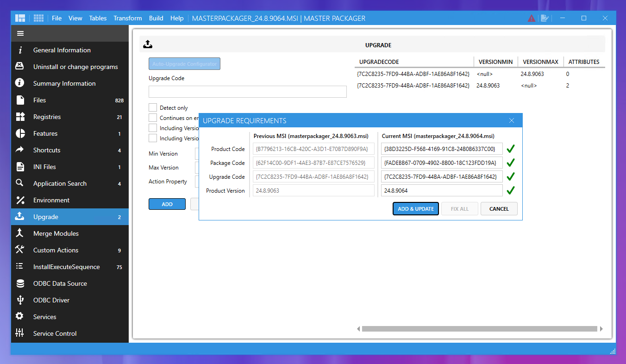Click the Product Version green checkmark
The height and width of the screenshot is (364, 626).
[x=511, y=191]
